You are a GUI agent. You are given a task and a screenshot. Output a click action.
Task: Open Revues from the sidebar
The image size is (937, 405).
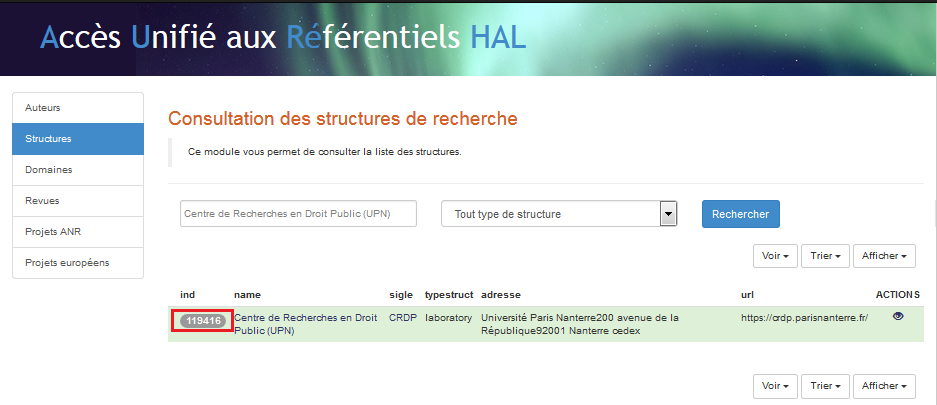78,201
